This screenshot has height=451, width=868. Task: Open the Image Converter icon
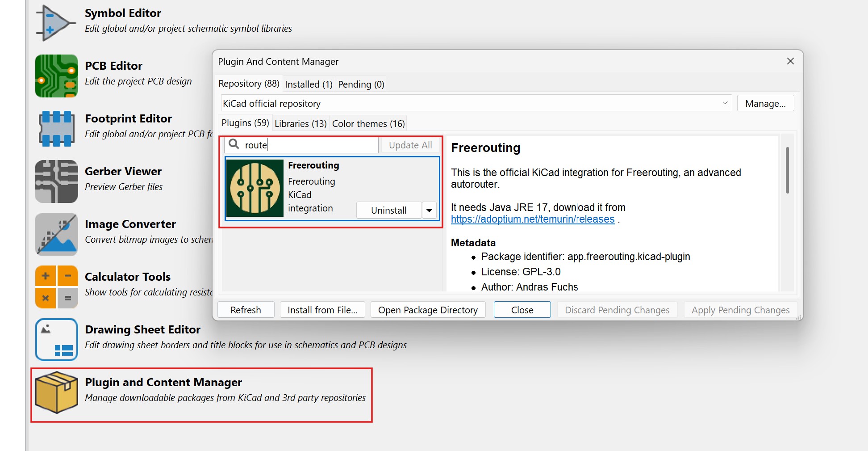[x=57, y=234]
